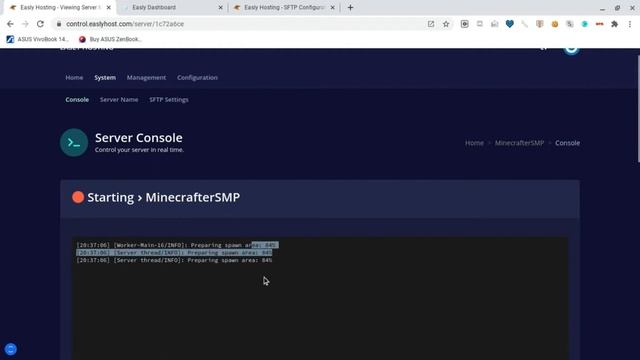
Task: Click Home in the breadcrumb
Action: (474, 143)
